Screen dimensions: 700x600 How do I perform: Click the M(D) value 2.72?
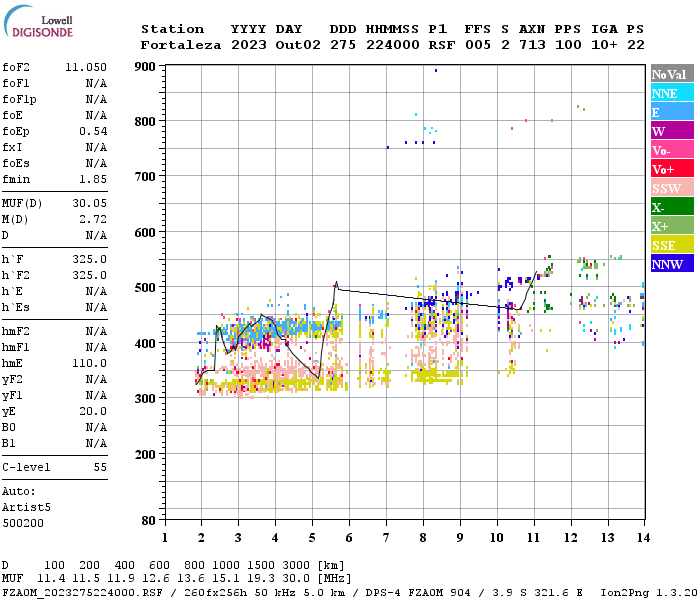[93, 219]
